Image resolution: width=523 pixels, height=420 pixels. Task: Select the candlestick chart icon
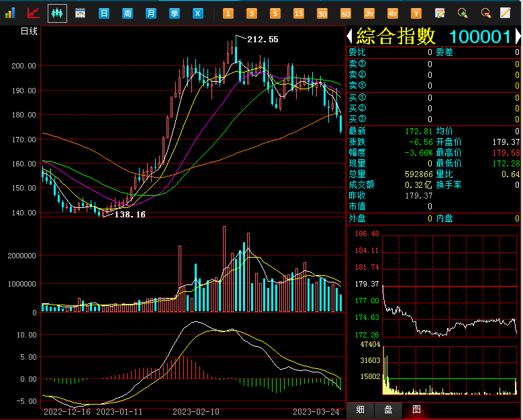[x=57, y=13]
